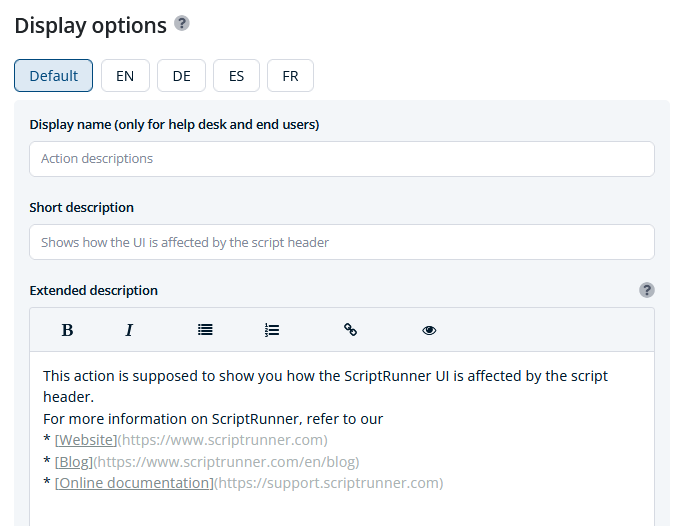Click the [Blog] link text in editor

tap(74, 462)
